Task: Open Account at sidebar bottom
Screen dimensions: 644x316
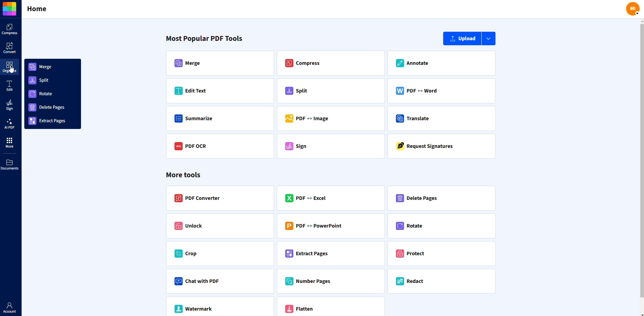Action: coord(9,308)
